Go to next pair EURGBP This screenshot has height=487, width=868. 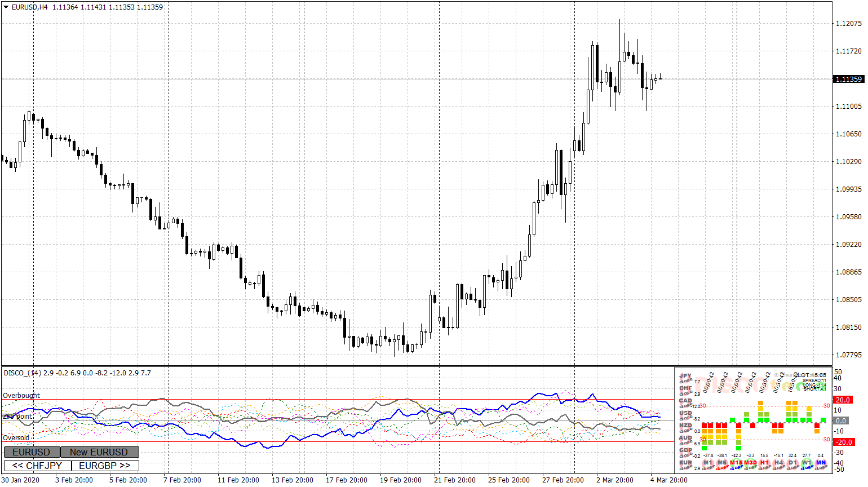click(x=105, y=466)
